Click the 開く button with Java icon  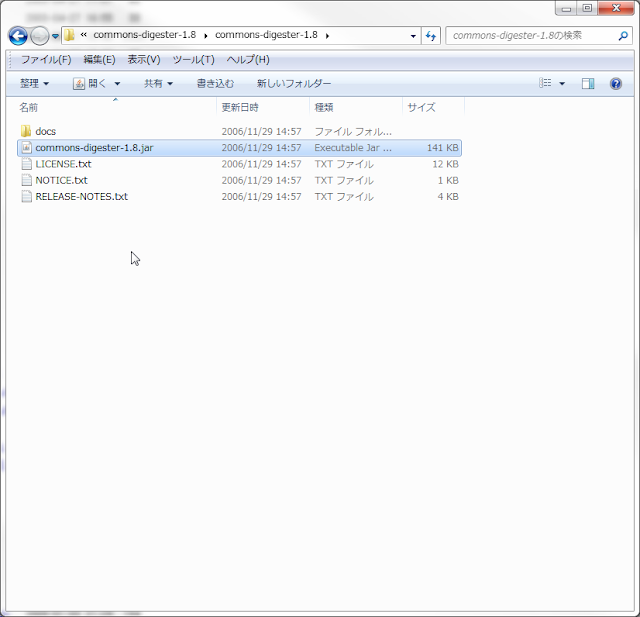point(90,84)
